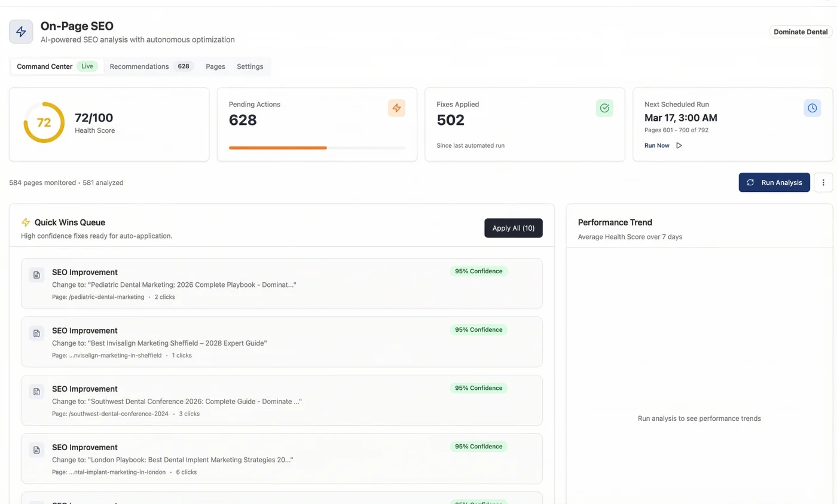Click Run Now on the Next Scheduled Run card

point(656,145)
